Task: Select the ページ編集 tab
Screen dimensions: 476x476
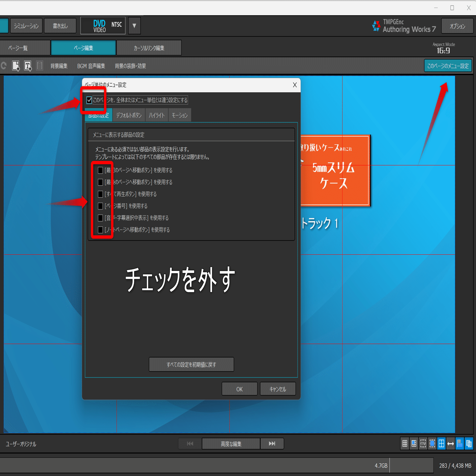Action: (x=83, y=48)
